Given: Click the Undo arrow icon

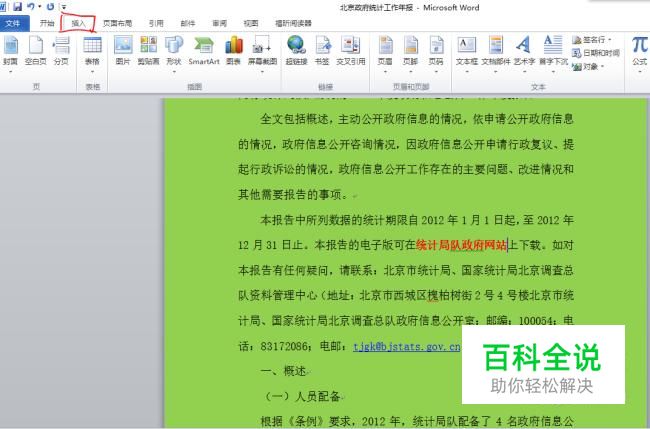Looking at the screenshot, I should click(x=31, y=6).
